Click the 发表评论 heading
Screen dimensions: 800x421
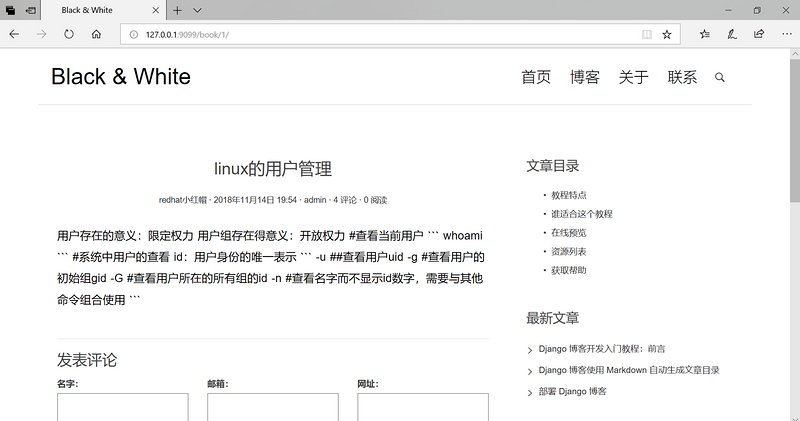87,360
